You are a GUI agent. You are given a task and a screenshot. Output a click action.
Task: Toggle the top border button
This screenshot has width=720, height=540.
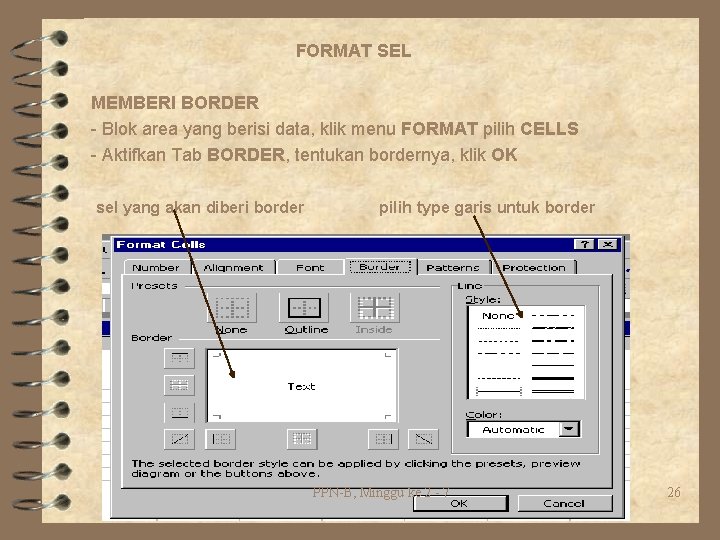[x=179, y=358]
